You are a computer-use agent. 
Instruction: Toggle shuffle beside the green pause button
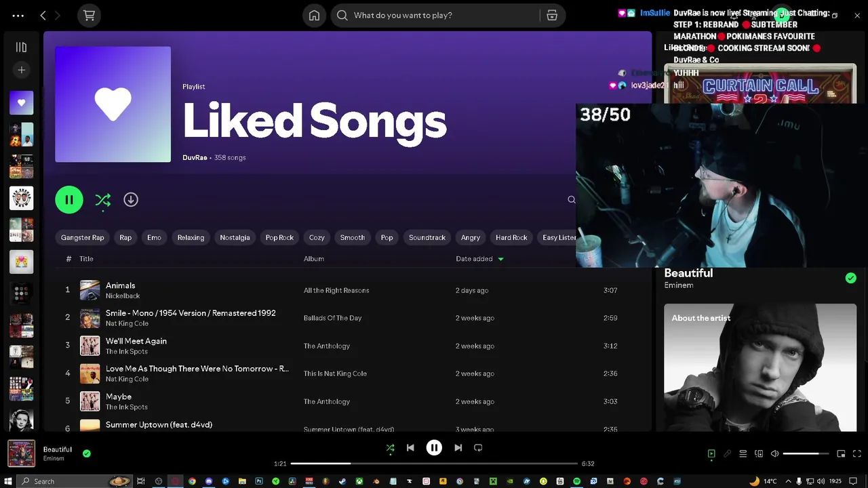(x=103, y=200)
